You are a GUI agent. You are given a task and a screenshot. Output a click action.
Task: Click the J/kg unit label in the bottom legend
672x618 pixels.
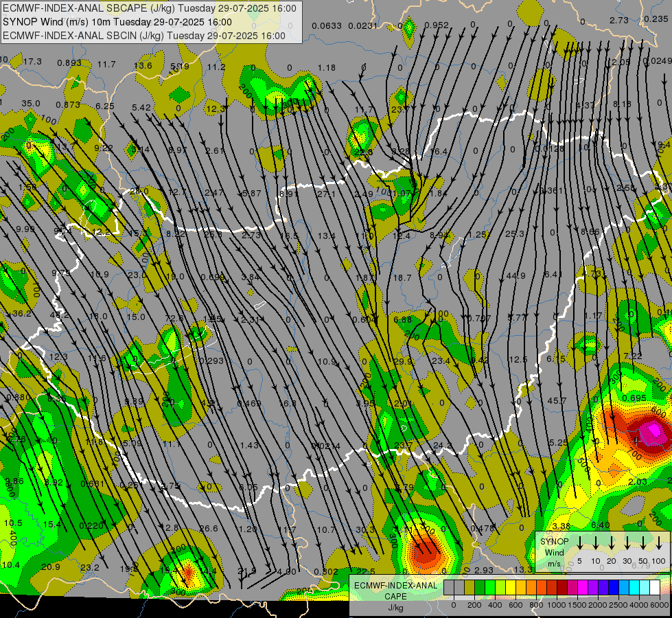click(395, 608)
